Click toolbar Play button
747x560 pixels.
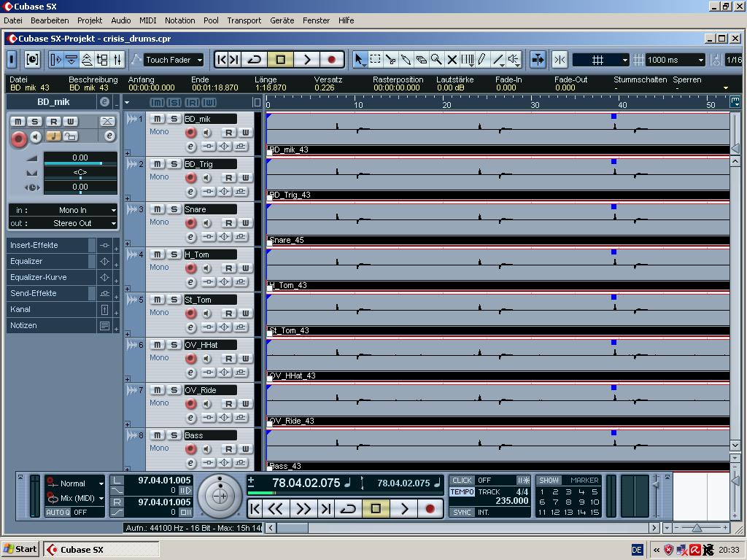pos(307,60)
